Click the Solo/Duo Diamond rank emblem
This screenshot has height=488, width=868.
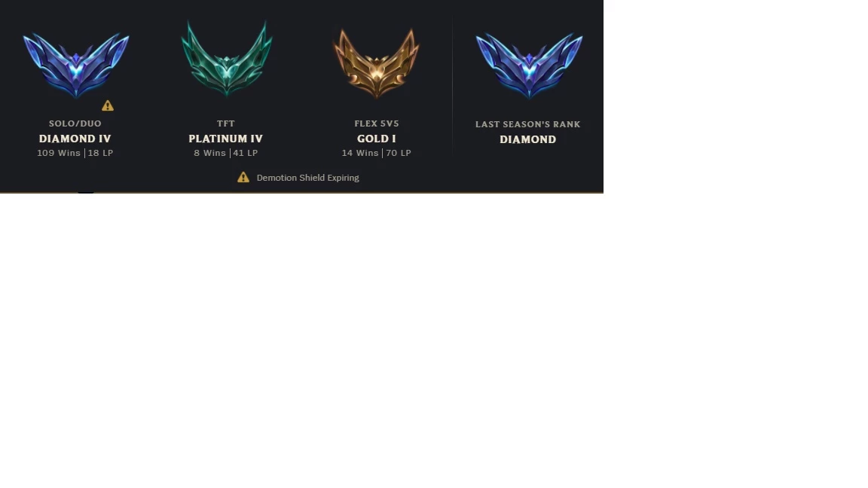point(76,64)
